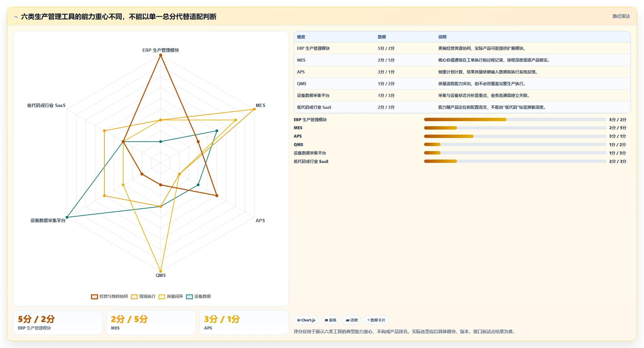Click the radar peak point on ERP axis
This screenshot has width=644, height=348.
point(161,55)
